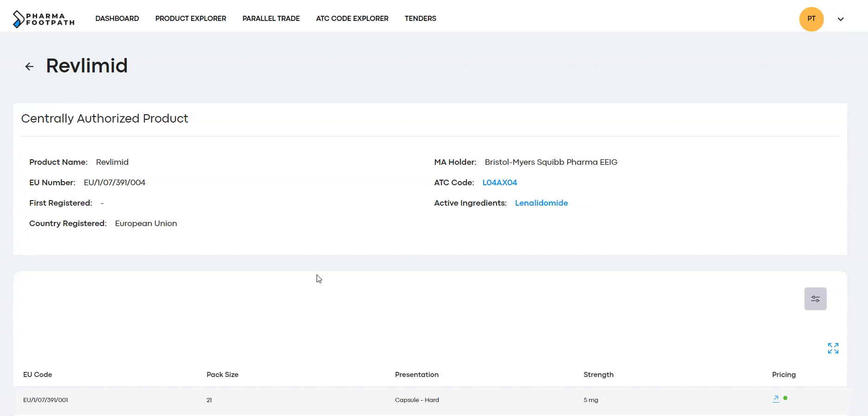Click the MA Holder Bristol-Myers Squibb text
This screenshot has width=868, height=416.
[551, 162]
